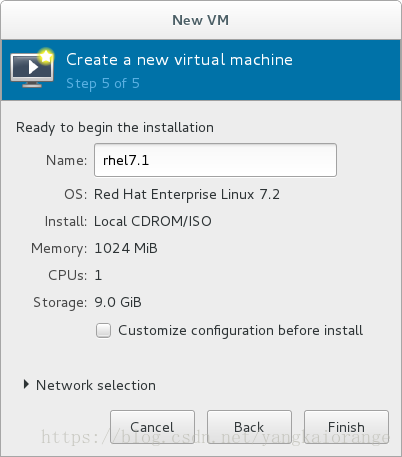Screen dimensions: 402x457
Task: Go Back to the previous step
Action: point(249,427)
